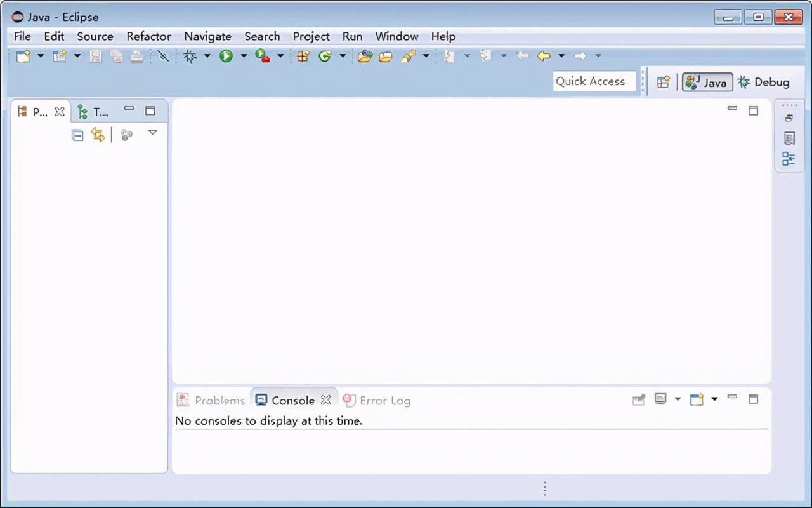Click the Debug bug icon in toolbar
Screen dimensions: 812x508
190,56
